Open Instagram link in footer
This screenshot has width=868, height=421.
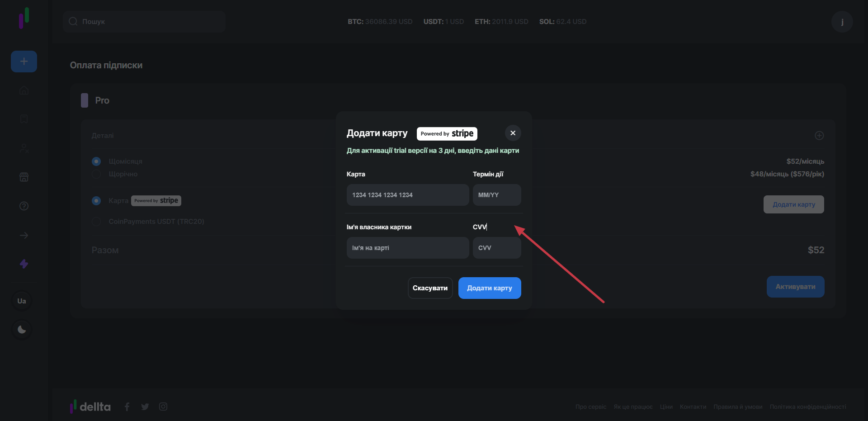click(163, 407)
